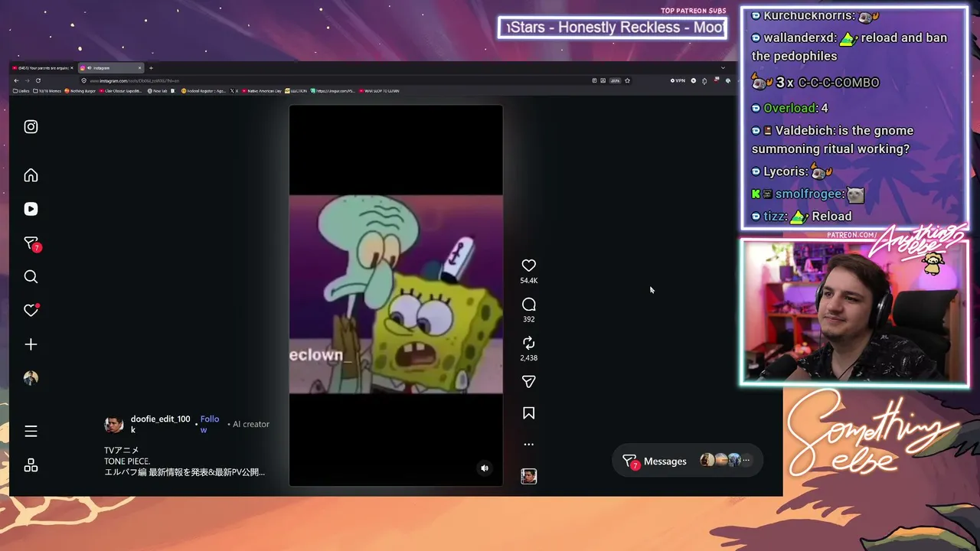
Task: Click the username smolfrogee in chat
Action: (x=809, y=194)
